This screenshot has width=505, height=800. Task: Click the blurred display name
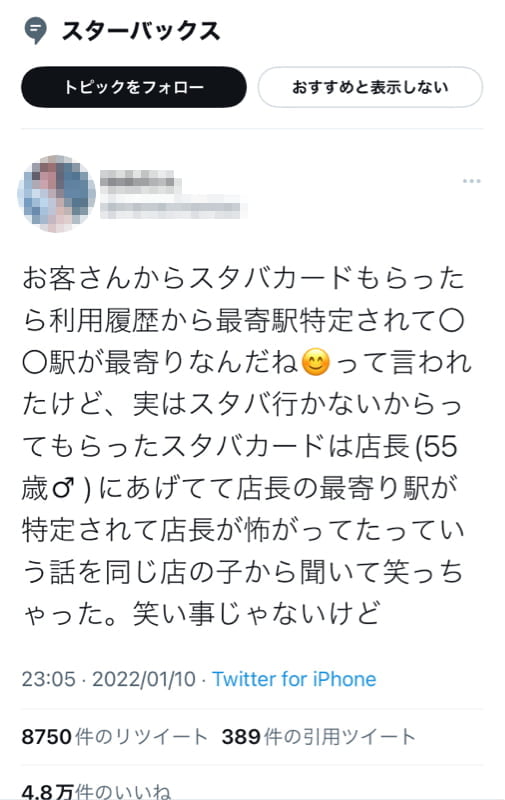[x=140, y=183]
